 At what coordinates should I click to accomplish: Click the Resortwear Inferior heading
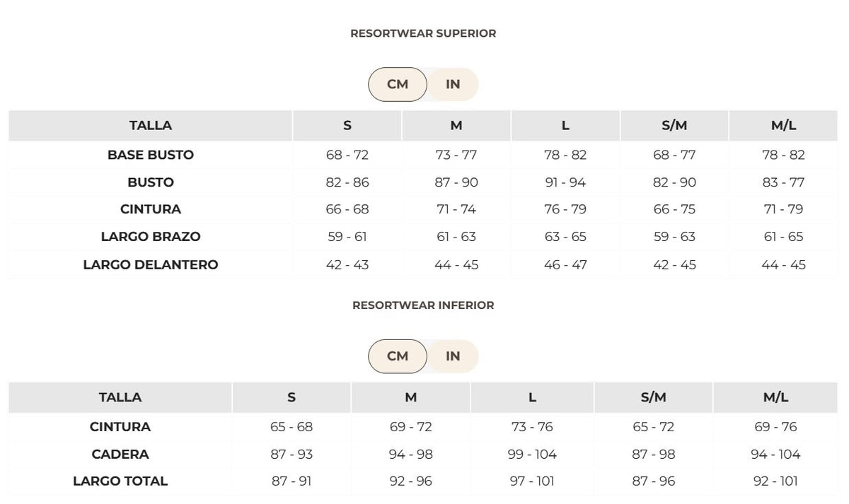pyautogui.click(x=423, y=305)
